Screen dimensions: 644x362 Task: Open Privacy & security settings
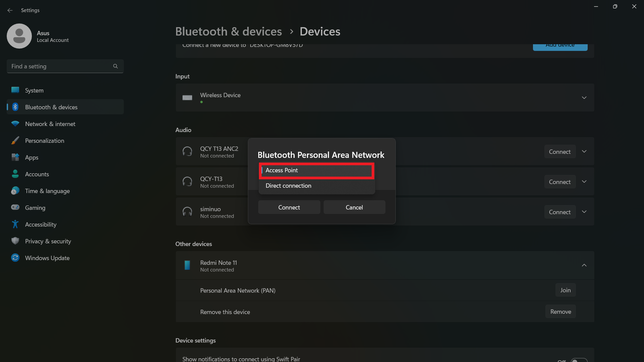(65, 241)
